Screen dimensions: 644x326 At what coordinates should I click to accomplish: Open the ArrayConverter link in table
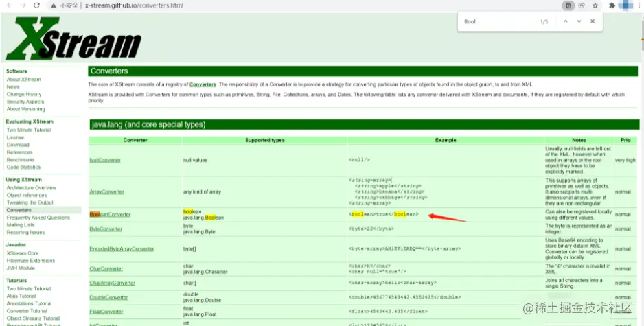[106, 191]
